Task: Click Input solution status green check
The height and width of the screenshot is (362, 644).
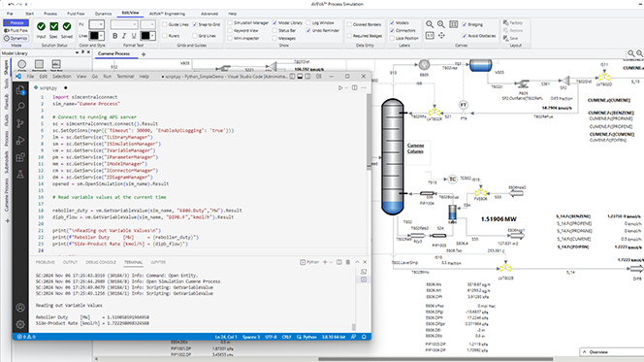Action: (41, 27)
